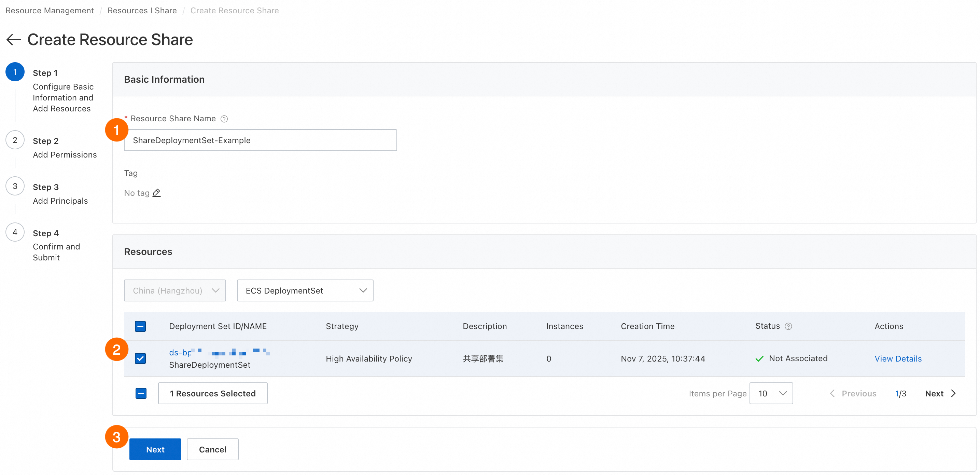Uncheck the ShareDeploymentSet row checkbox
This screenshot has width=980, height=475.
(x=140, y=358)
